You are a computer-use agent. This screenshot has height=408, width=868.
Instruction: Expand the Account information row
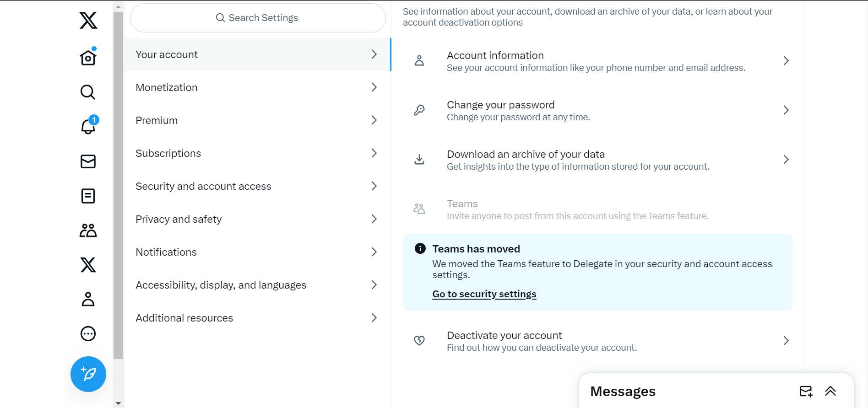pos(595,61)
